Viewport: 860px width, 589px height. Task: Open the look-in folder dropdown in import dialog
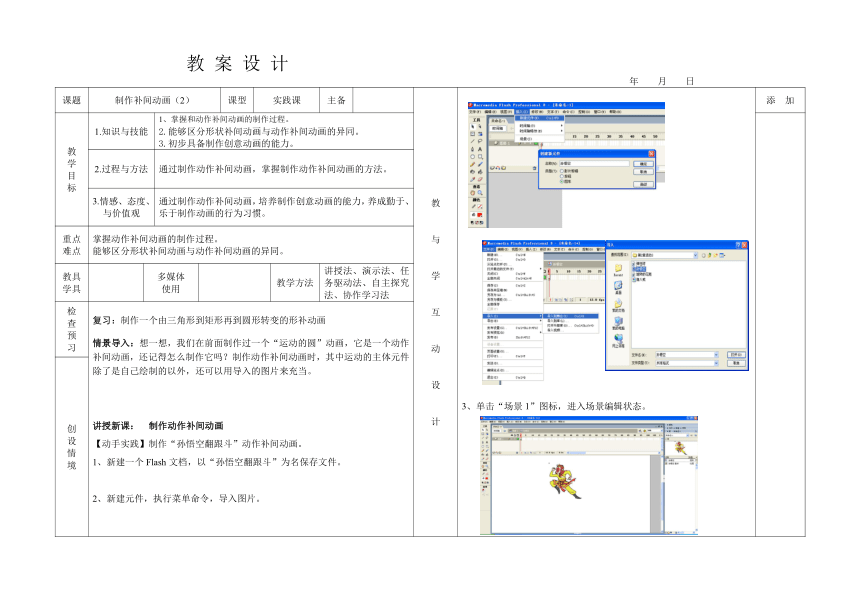(x=695, y=255)
